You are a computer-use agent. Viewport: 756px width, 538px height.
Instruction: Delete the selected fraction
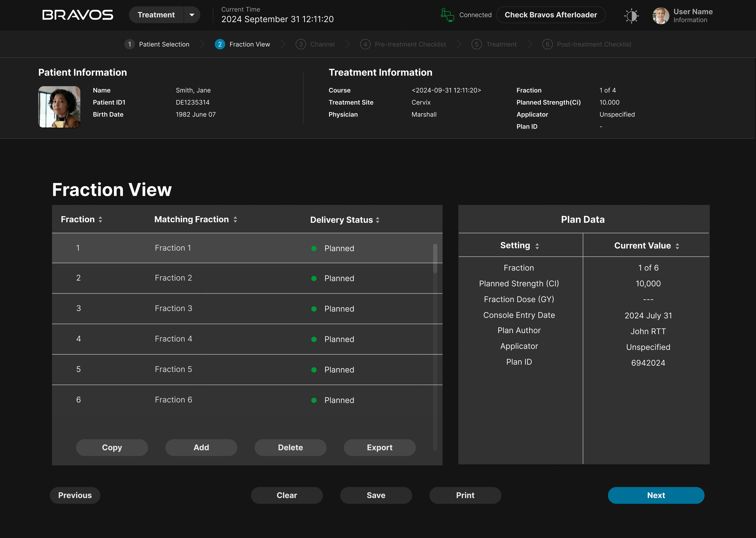pyautogui.click(x=290, y=448)
